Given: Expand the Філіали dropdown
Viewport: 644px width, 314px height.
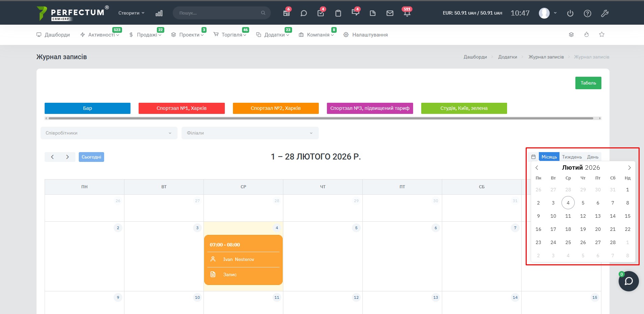Looking at the screenshot, I should pos(250,133).
